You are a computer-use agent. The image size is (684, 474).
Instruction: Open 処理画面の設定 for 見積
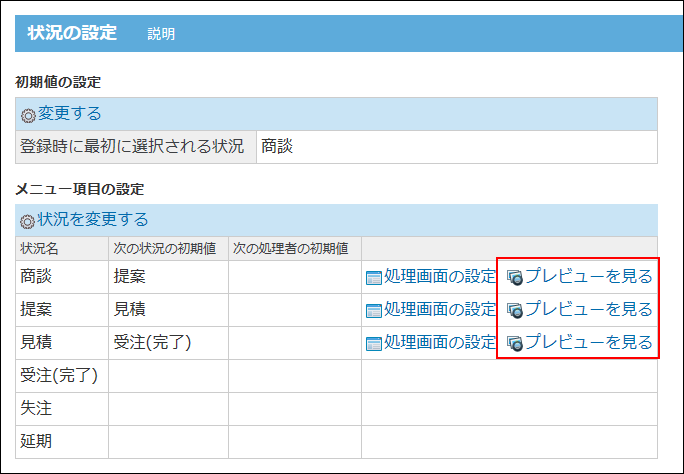click(x=439, y=342)
